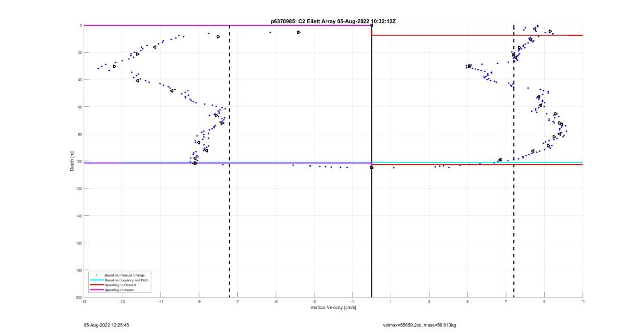The height and width of the screenshot is (334, 644).
Task: Select the 'Vertical Velocity [cm/s]' x-axis label
Action: (x=333, y=308)
